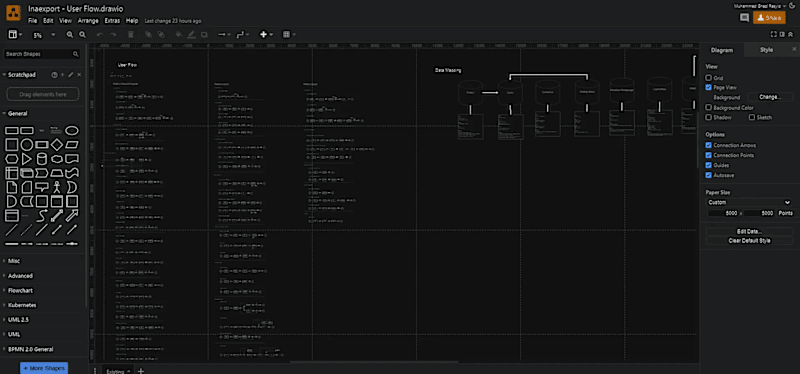Open the waypoints style dropdown
Viewport: 800px width, 374px height.
243,35
